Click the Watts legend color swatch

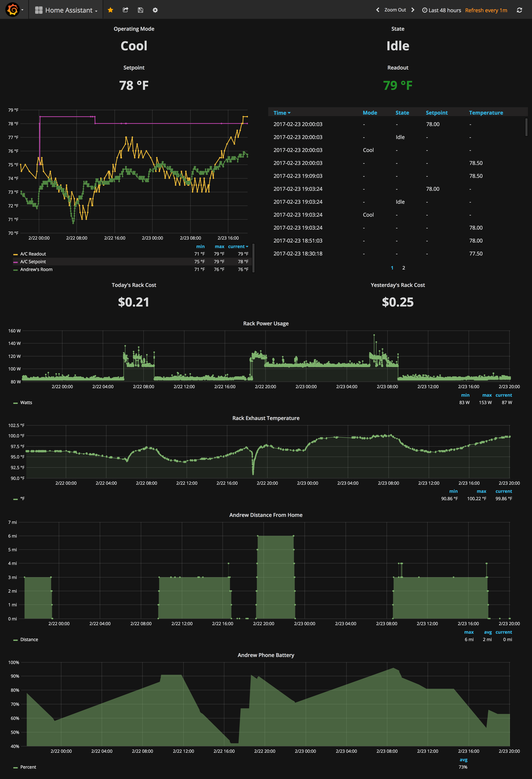[x=15, y=403]
